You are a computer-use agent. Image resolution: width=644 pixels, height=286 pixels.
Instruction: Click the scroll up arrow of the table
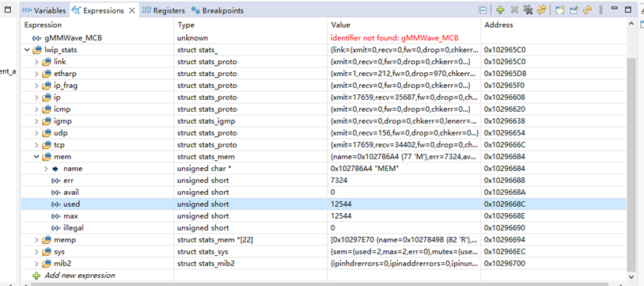pos(631,25)
